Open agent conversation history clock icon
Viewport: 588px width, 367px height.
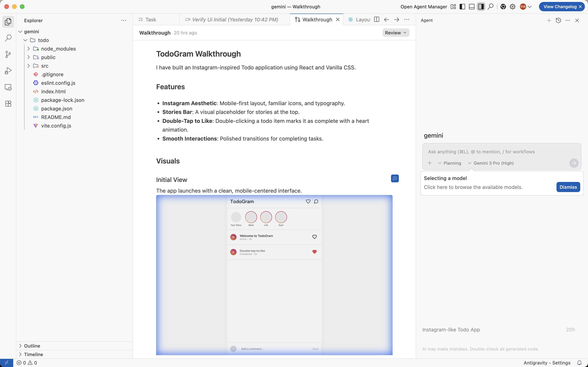(x=558, y=20)
